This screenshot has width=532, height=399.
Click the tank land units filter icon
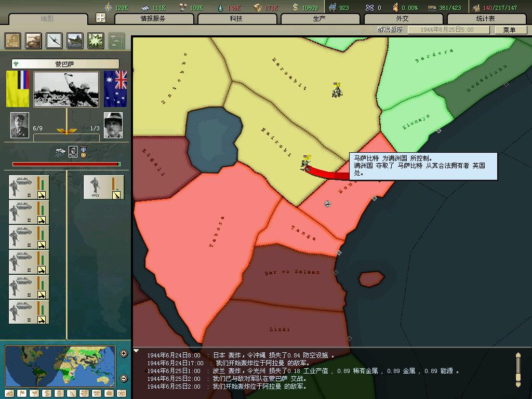(x=34, y=41)
